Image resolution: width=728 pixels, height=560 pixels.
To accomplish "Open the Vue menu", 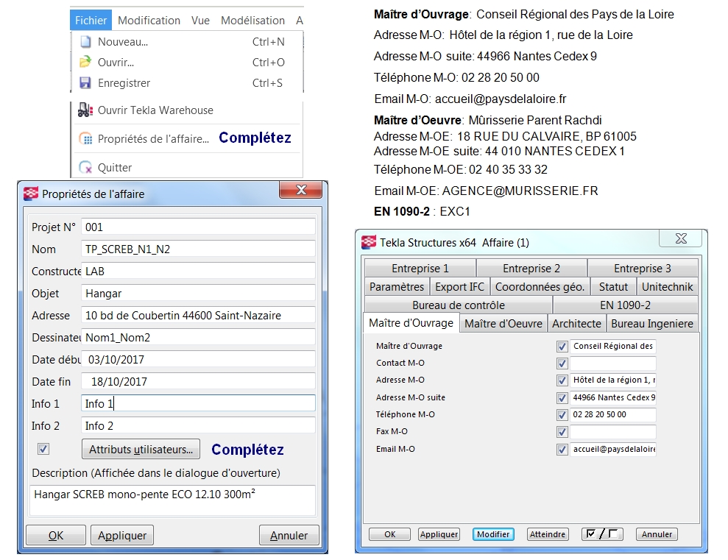I will 200,21.
